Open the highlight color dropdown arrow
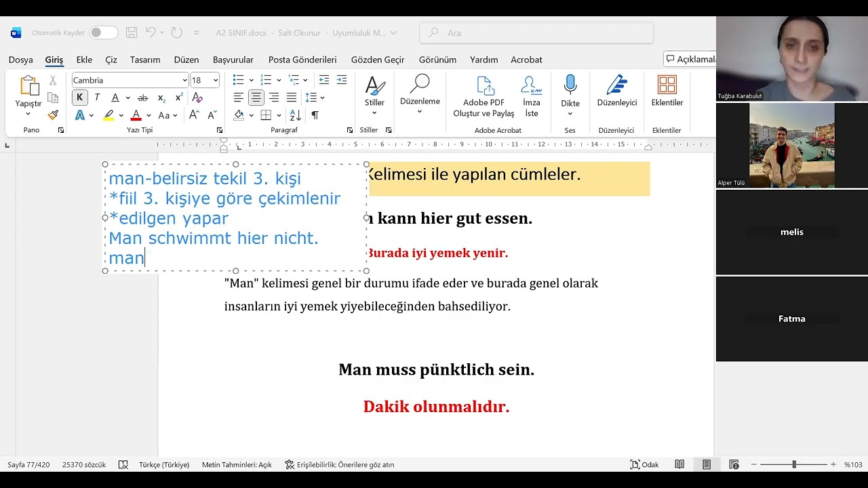 pos(121,115)
